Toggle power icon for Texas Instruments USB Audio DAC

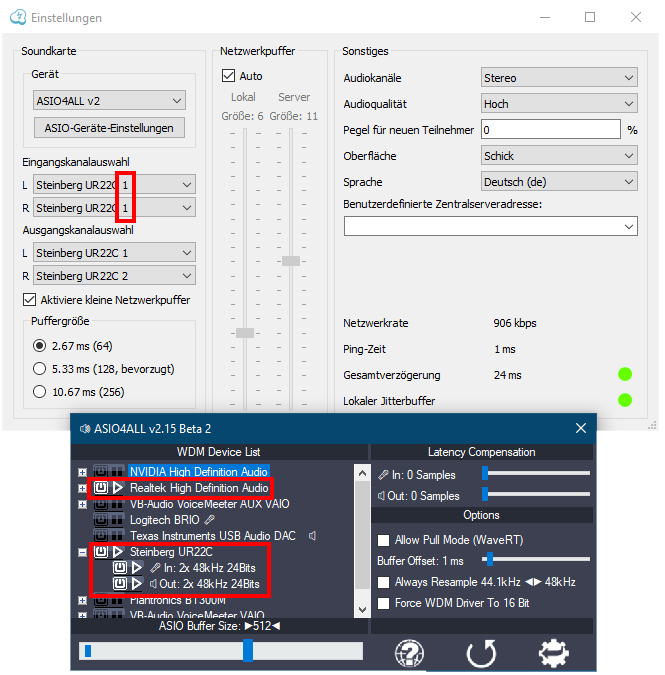(101, 536)
